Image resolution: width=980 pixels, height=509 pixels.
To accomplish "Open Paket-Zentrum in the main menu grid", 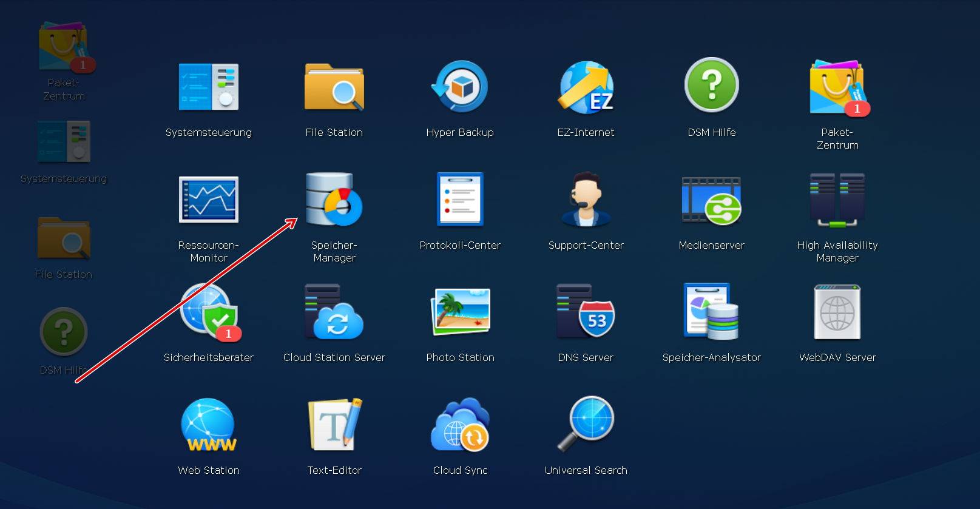I will click(839, 88).
